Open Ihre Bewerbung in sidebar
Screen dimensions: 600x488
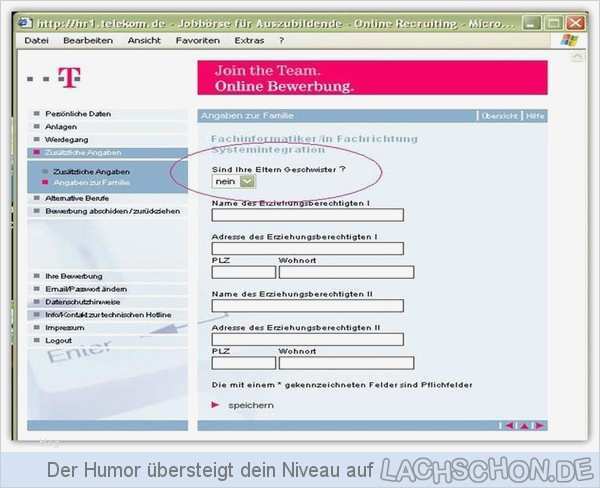coord(74,276)
